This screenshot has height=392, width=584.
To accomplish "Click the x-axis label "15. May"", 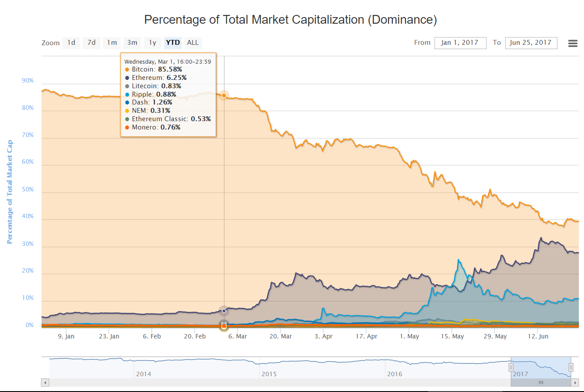I will [x=452, y=337].
